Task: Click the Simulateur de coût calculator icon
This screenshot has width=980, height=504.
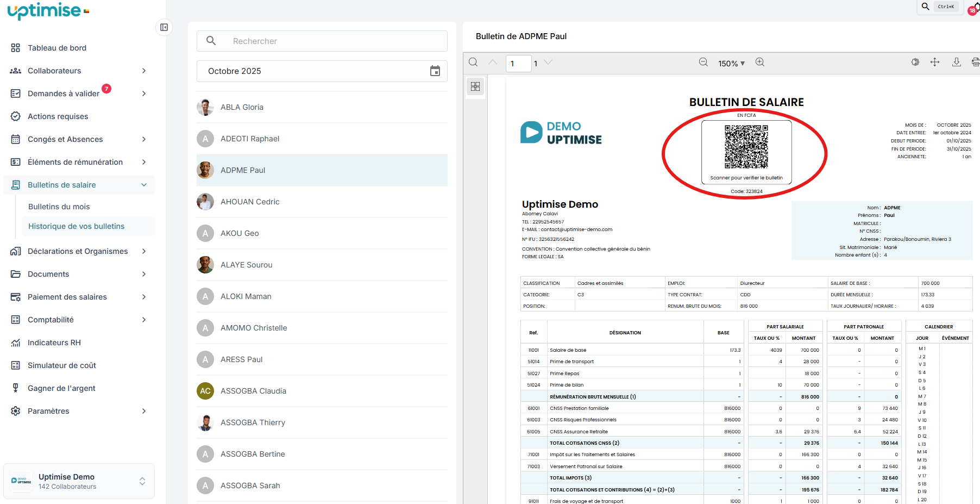Action: point(16,365)
